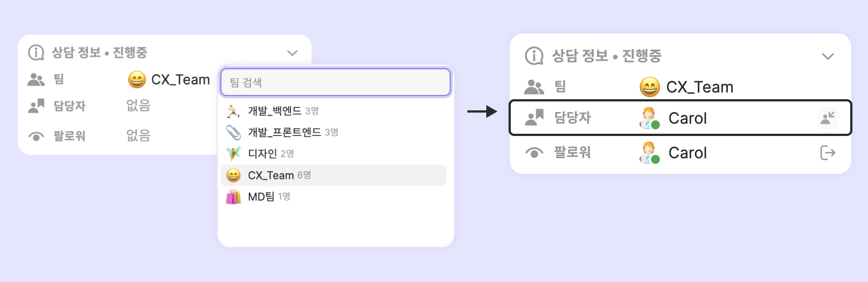The width and height of the screenshot is (868, 282).
Task: Click 없음 value next to 담당자
Action: pyautogui.click(x=139, y=105)
